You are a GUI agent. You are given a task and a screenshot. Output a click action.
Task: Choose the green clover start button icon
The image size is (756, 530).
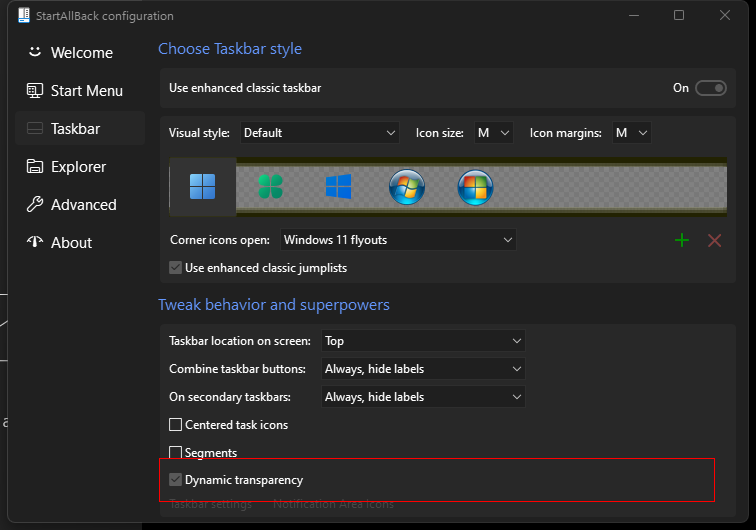tap(270, 187)
